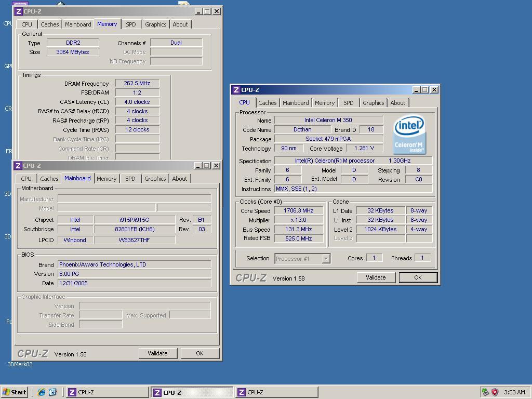The width and height of the screenshot is (532, 399).
Task: Click Validate in the CPU window
Action: pyautogui.click(x=376, y=277)
